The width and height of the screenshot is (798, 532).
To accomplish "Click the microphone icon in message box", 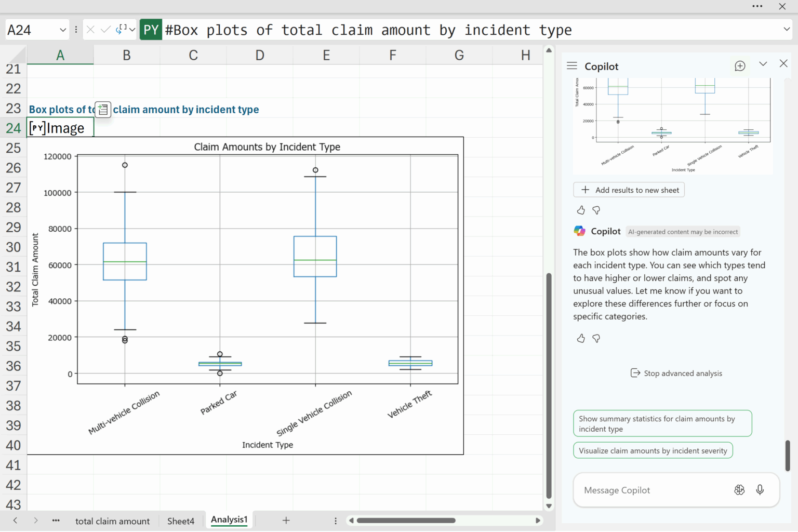I will (760, 490).
